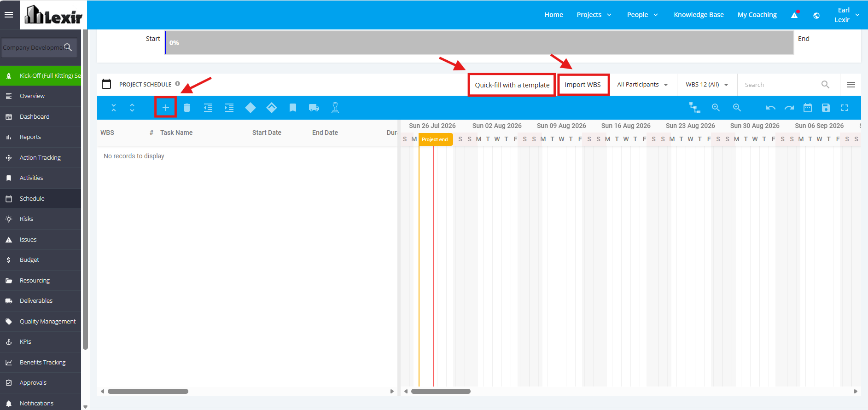This screenshot has height=410, width=868.
Task: Save the schedule with the floppy disk icon
Action: tap(826, 108)
